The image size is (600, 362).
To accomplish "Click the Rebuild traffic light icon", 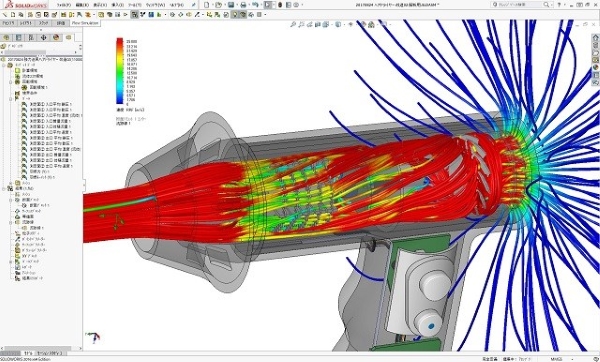I will (x=280, y=5).
